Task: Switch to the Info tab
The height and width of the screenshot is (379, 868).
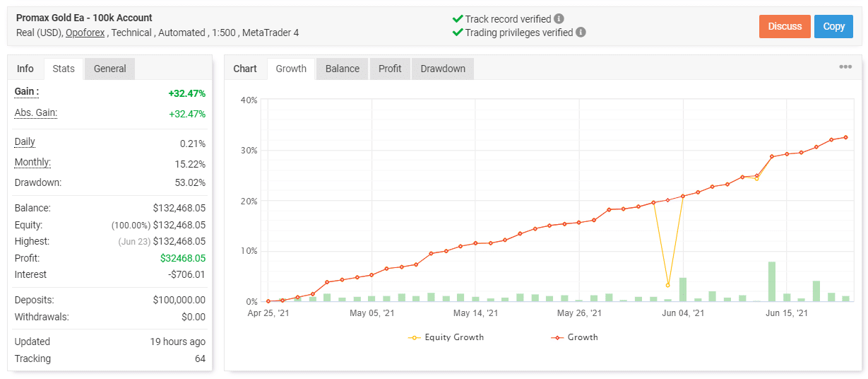Action: click(25, 69)
